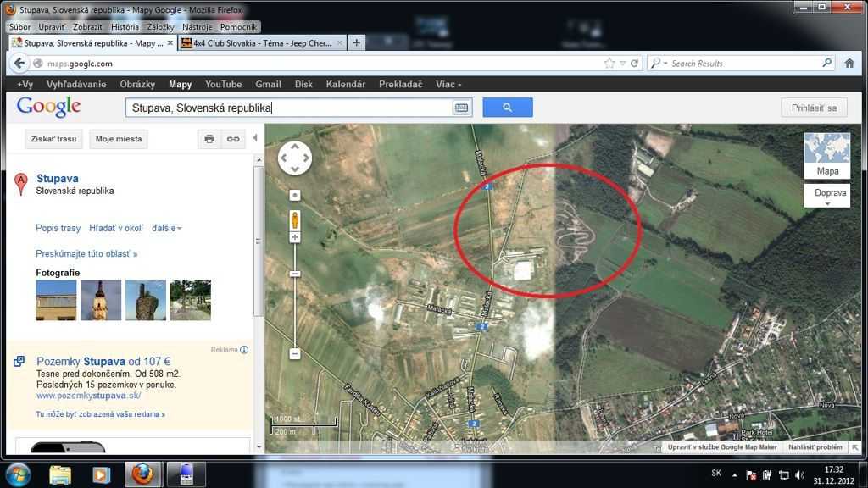Image resolution: width=868 pixels, height=488 pixels.
Task: Zoom in with the plus control
Action: click(x=294, y=237)
